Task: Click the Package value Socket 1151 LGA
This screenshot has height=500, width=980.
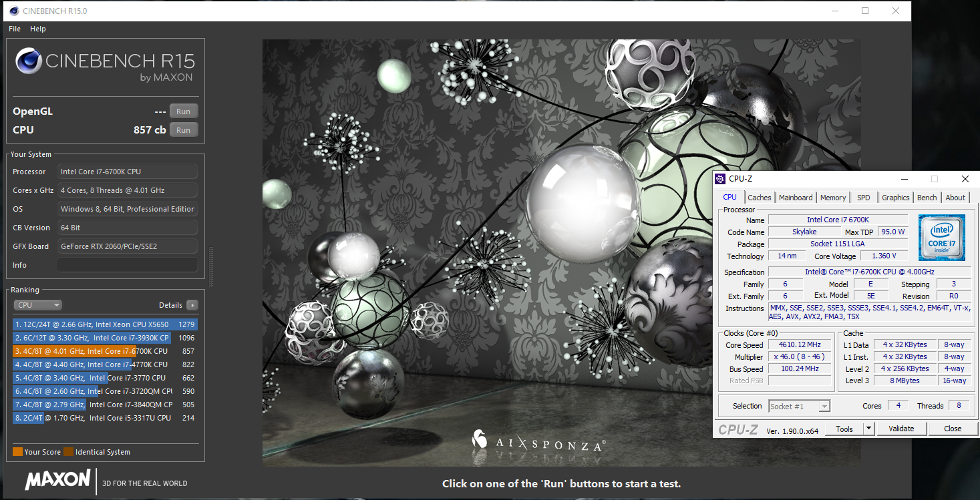Action: click(838, 244)
